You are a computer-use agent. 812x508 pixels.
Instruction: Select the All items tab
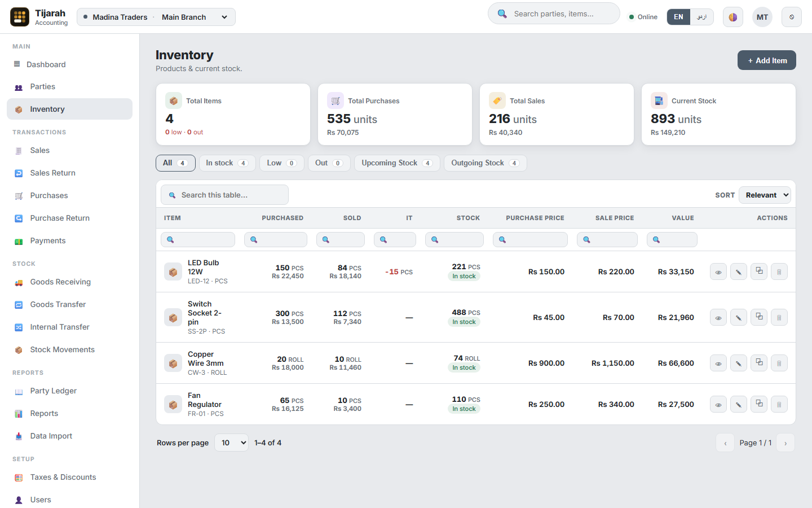tap(175, 163)
